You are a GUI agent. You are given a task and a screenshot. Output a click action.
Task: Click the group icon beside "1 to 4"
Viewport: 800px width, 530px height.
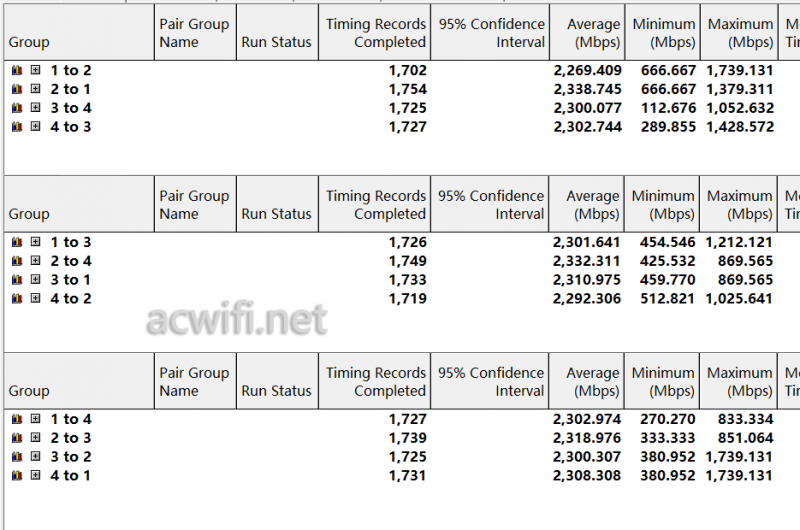[x=17, y=420]
